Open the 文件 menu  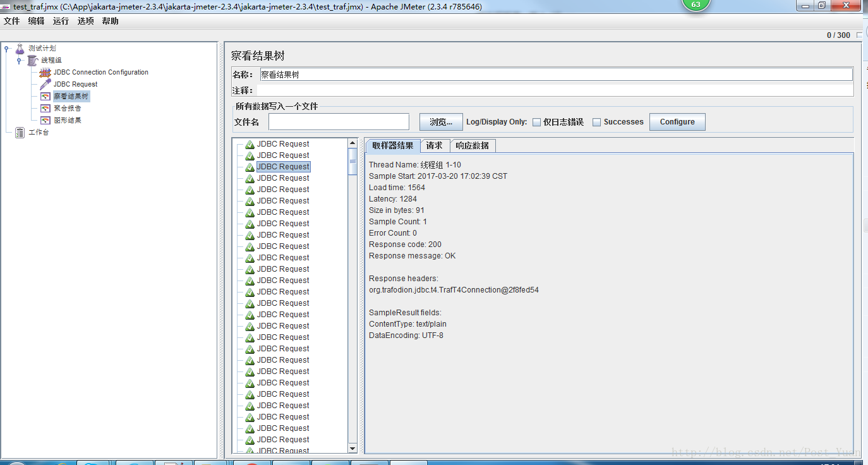pos(12,21)
